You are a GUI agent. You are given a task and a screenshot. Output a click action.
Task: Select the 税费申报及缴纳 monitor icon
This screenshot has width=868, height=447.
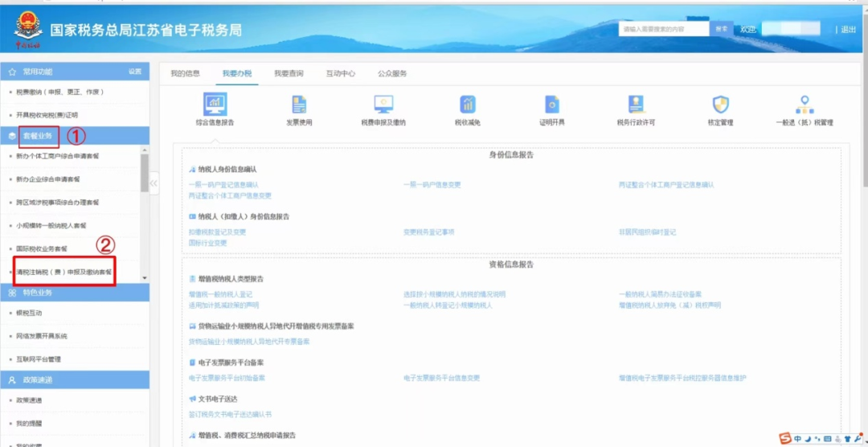(x=383, y=105)
